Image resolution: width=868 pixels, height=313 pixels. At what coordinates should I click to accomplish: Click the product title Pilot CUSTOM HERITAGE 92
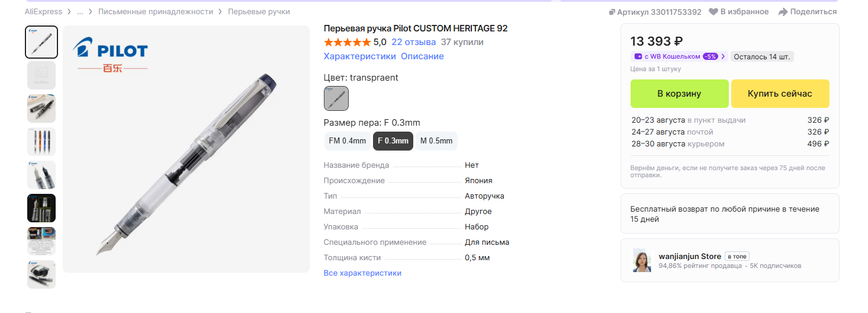[416, 28]
